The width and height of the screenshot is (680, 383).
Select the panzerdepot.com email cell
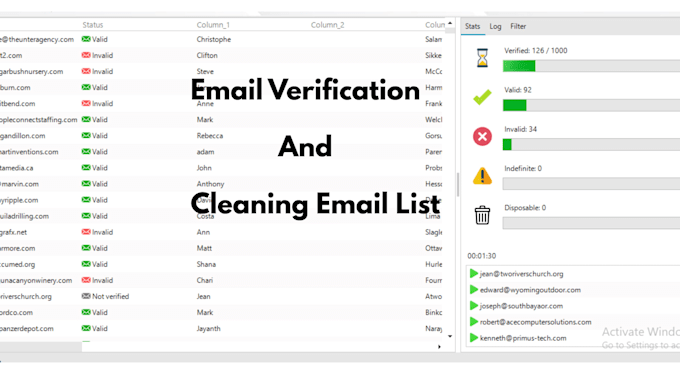tap(27, 329)
